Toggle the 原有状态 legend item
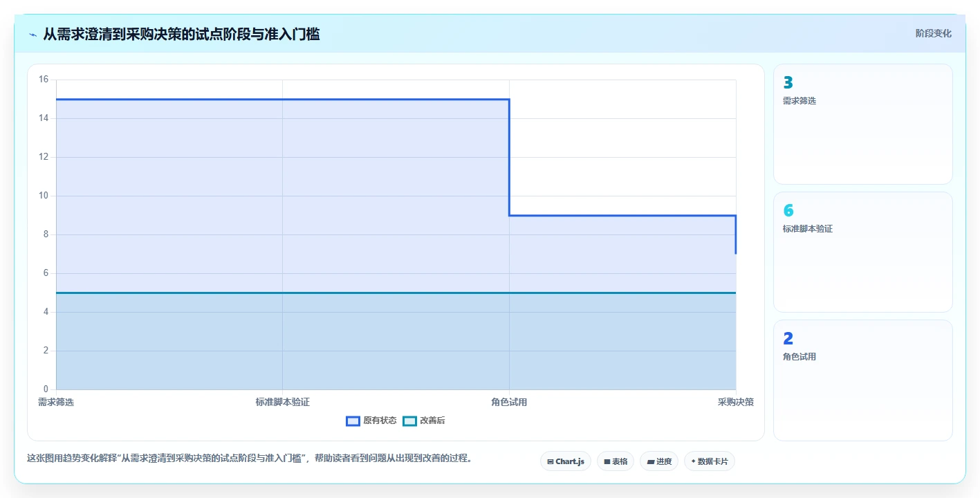Screen dimensions: 980x498 (371, 421)
